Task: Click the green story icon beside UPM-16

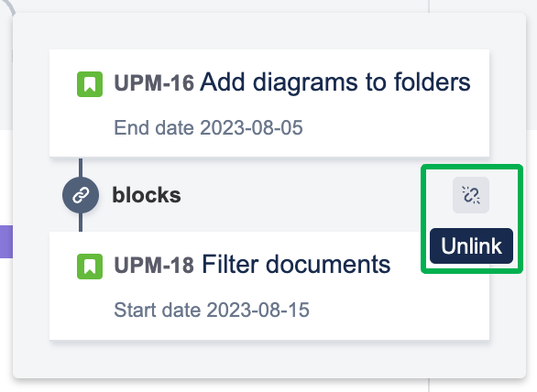Action: point(90,84)
